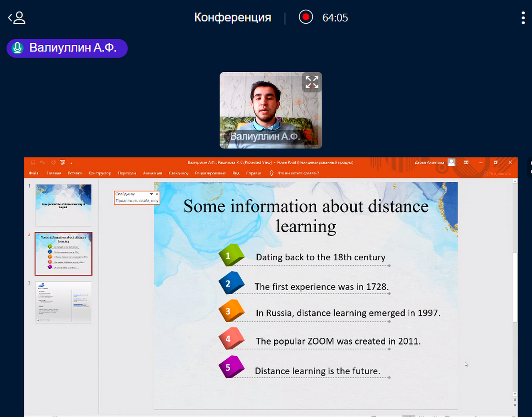Click the microphone icon beside Валиуллин А.Ф.
The image size is (532, 417).
17,48
